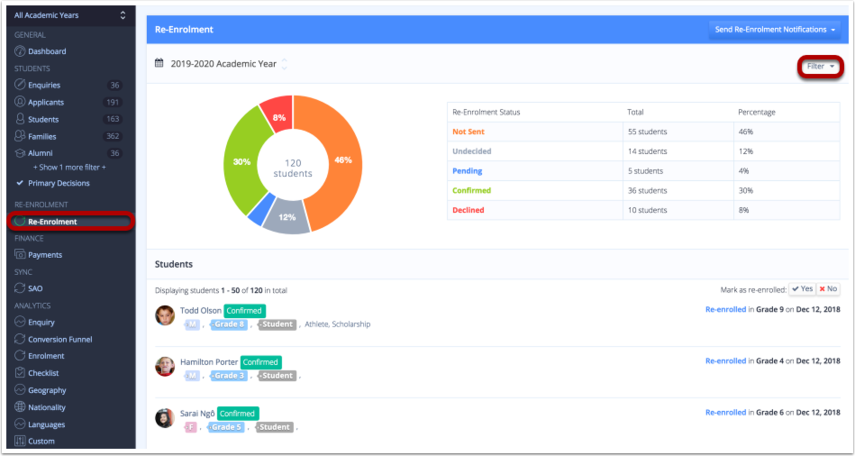The height and width of the screenshot is (456, 855).
Task: Click the Payments icon under Finance
Action: click(x=19, y=255)
